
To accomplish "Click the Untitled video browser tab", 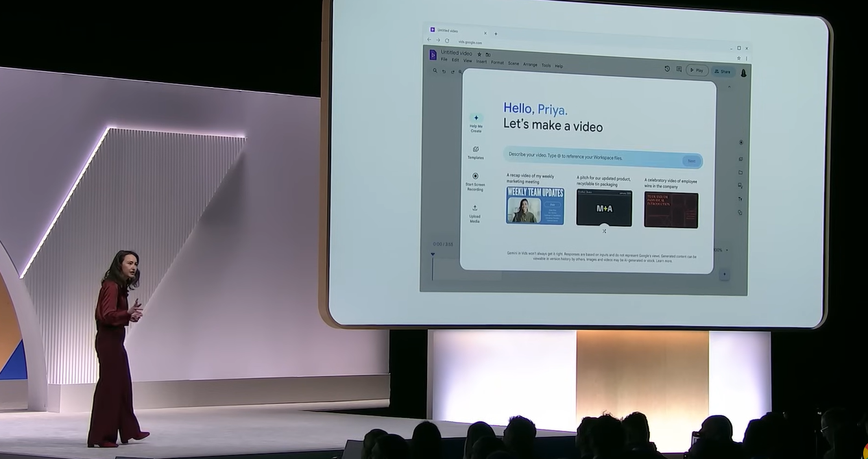I will pos(457,31).
